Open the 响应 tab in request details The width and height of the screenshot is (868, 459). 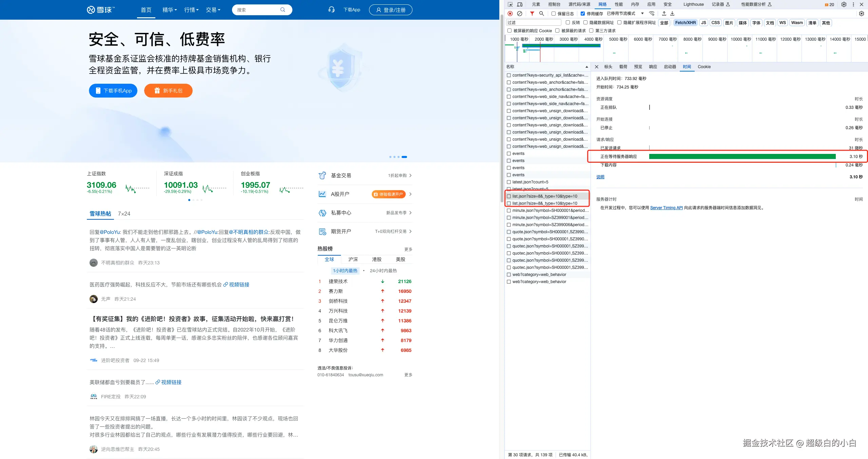click(x=653, y=67)
